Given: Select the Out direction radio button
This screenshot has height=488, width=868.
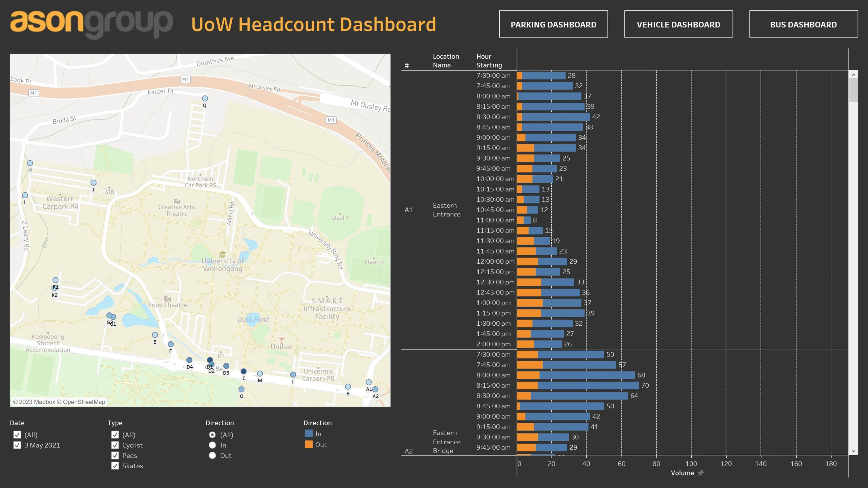Looking at the screenshot, I should 212,455.
